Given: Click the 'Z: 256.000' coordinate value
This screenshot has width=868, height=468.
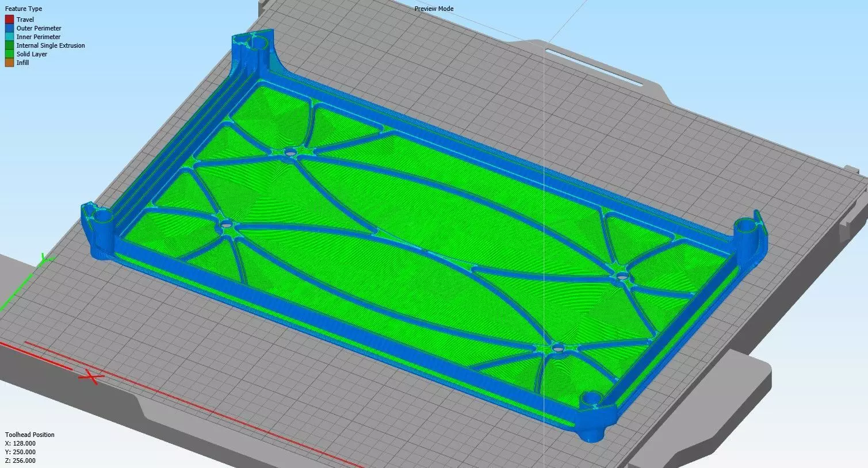Looking at the screenshot, I should pyautogui.click(x=20, y=461).
